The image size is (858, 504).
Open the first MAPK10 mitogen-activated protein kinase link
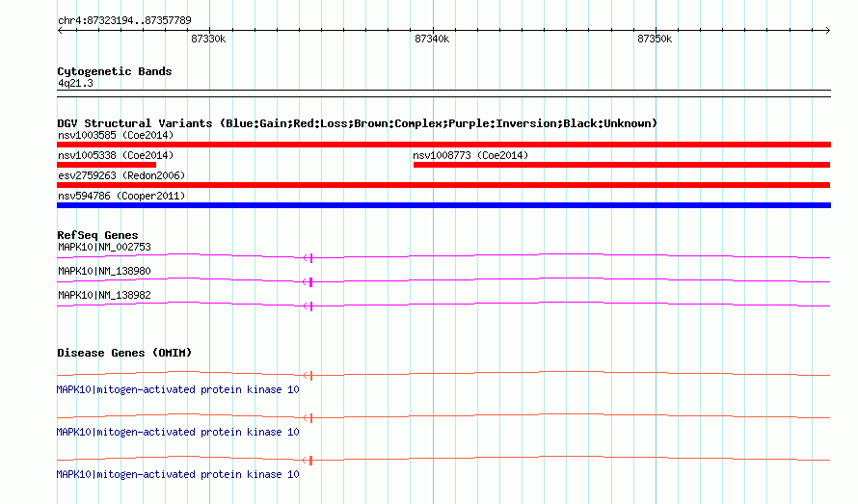(177, 389)
